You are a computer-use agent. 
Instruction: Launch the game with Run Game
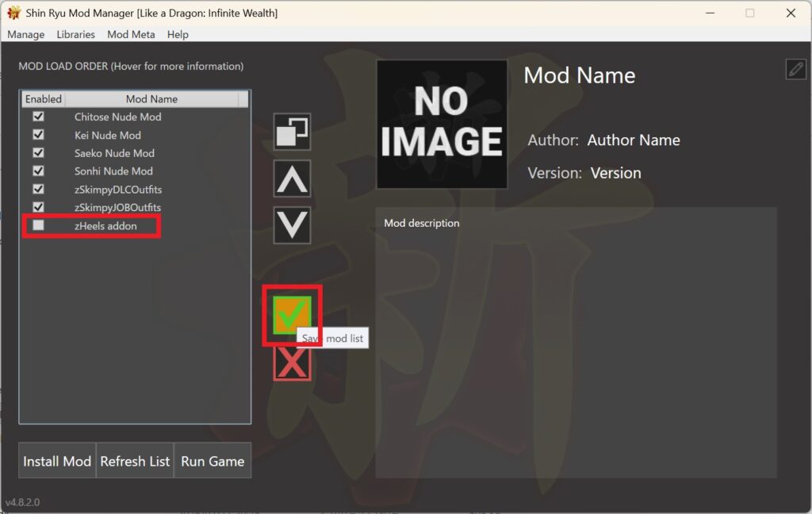(213, 461)
